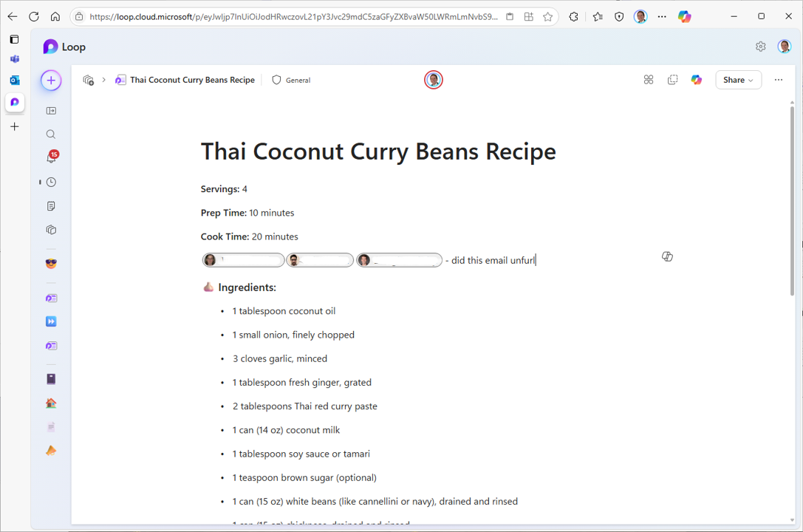803x532 pixels.
Task: Add this page to favorites star
Action: [547, 16]
